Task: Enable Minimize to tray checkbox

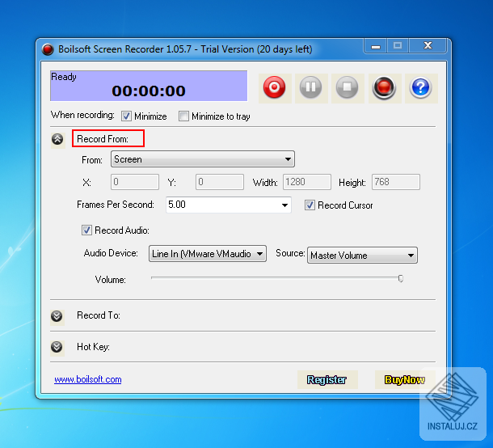Action: click(x=183, y=116)
